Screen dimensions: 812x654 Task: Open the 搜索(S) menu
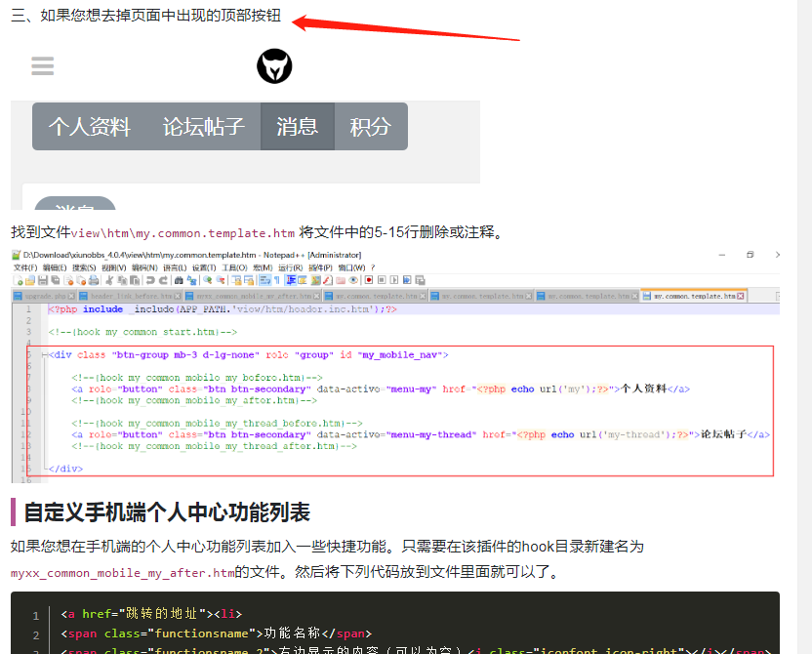click(x=84, y=267)
